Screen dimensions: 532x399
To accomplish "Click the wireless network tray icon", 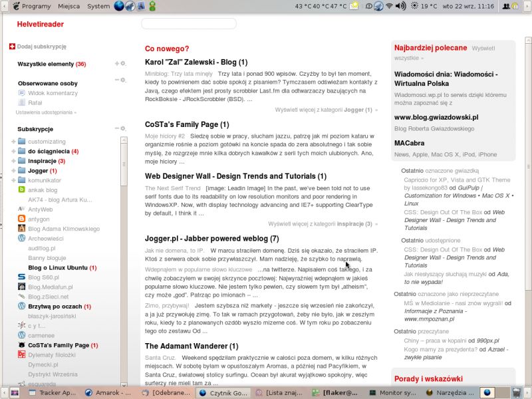I will click(x=389, y=6).
